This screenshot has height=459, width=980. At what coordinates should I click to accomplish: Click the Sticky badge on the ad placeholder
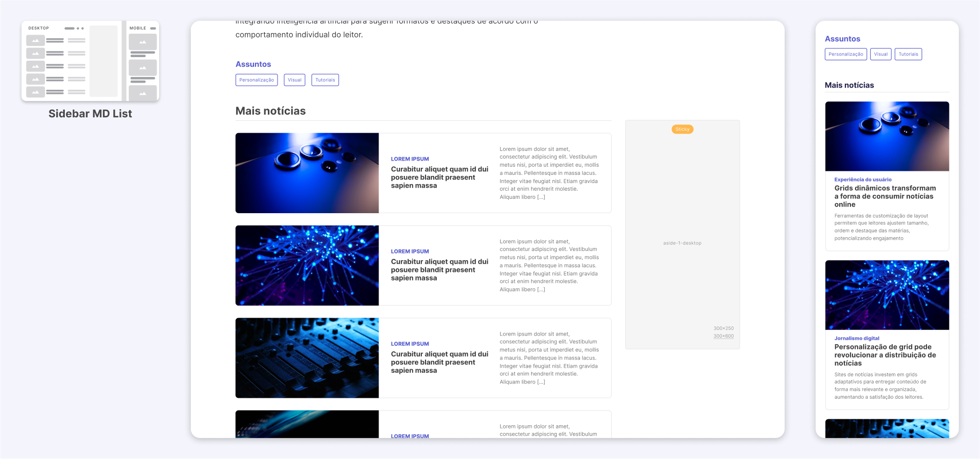point(683,130)
